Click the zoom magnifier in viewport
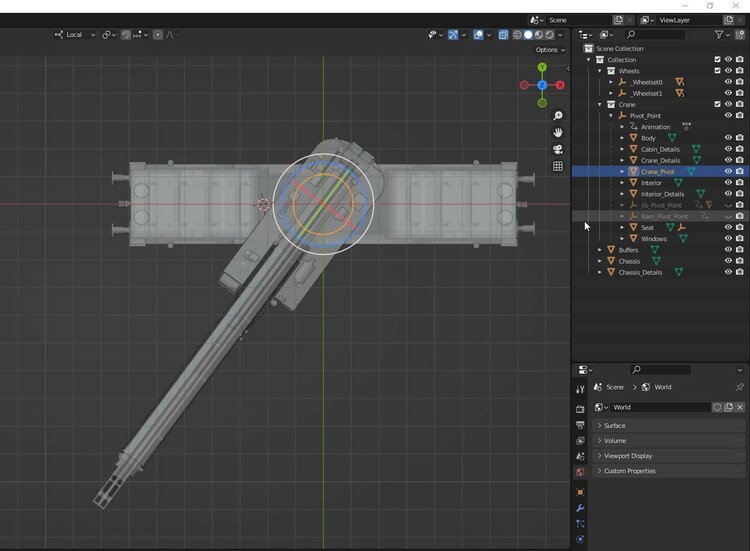This screenshot has width=750, height=551. [x=558, y=116]
